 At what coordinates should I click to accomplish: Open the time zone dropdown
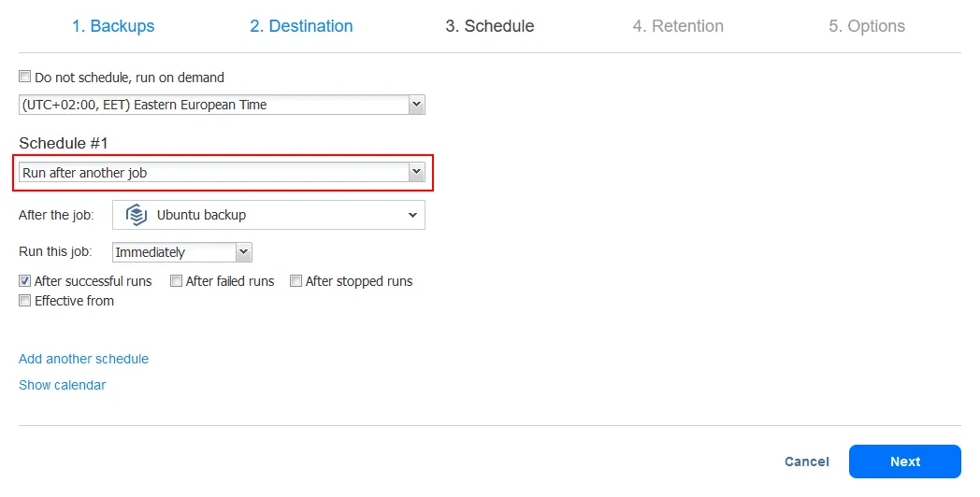coord(222,105)
